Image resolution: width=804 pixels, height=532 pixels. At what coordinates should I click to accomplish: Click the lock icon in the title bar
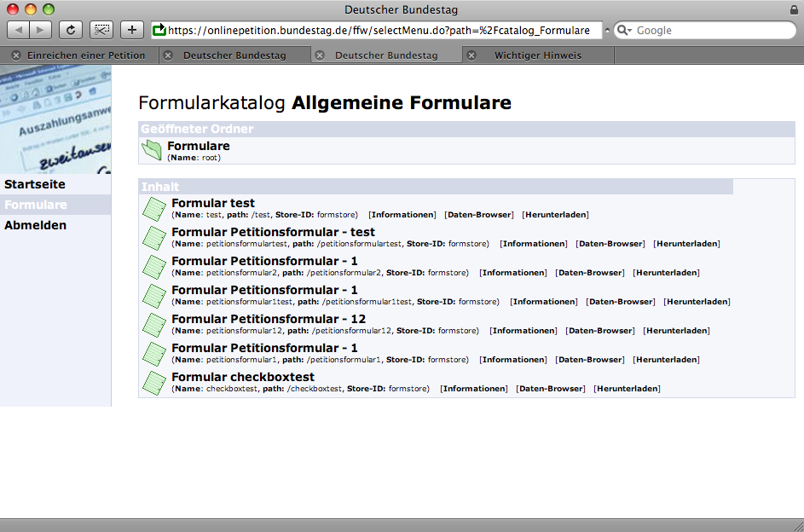click(794, 9)
